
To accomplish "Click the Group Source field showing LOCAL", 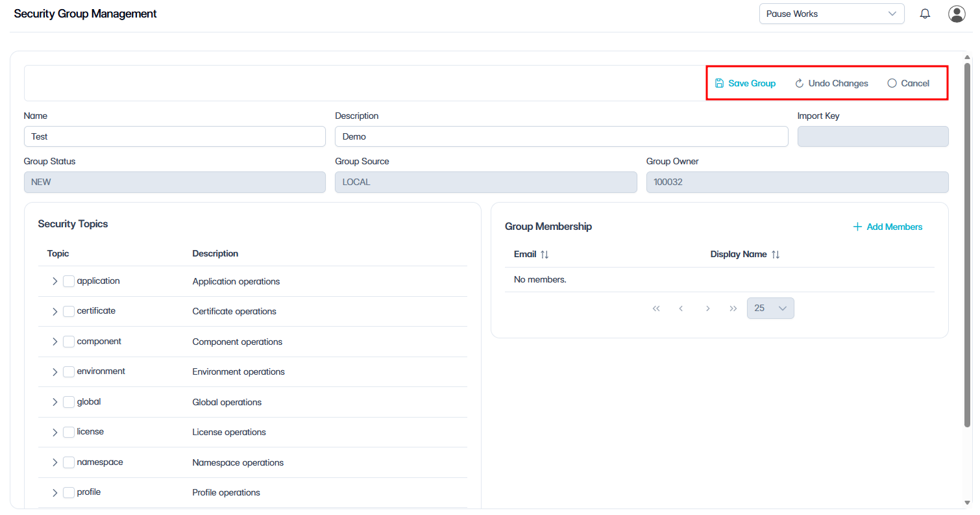I will point(486,182).
